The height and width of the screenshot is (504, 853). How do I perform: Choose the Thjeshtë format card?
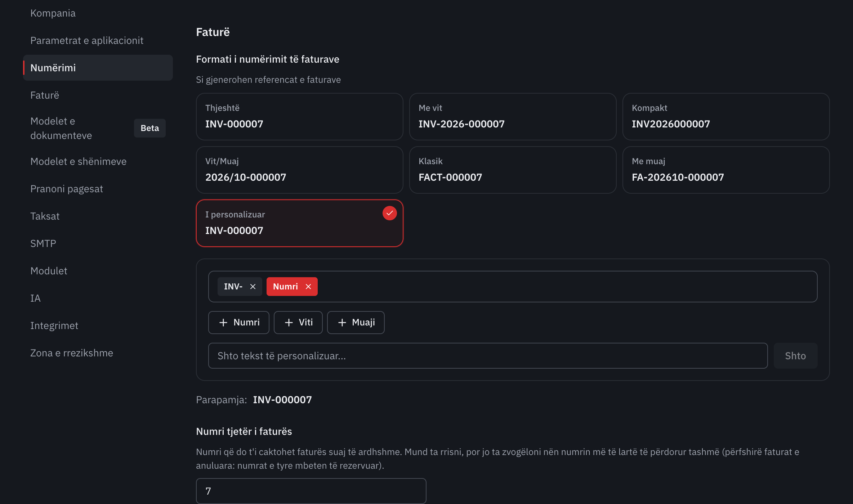299,117
